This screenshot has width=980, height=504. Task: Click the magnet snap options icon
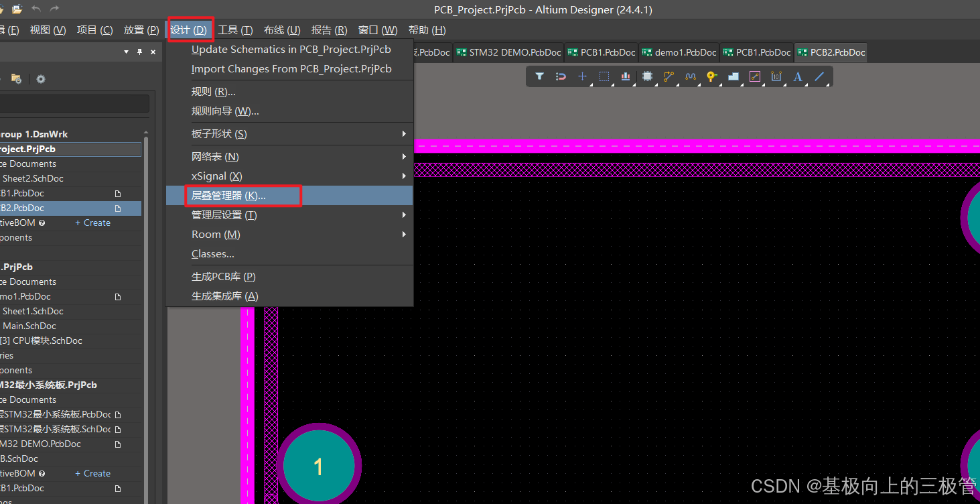pos(561,76)
